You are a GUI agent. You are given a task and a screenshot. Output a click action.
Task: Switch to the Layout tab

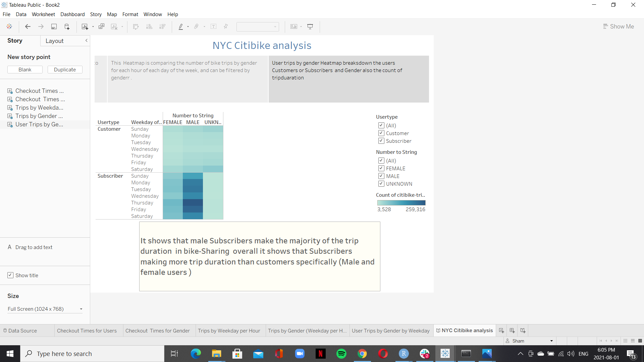(x=54, y=41)
